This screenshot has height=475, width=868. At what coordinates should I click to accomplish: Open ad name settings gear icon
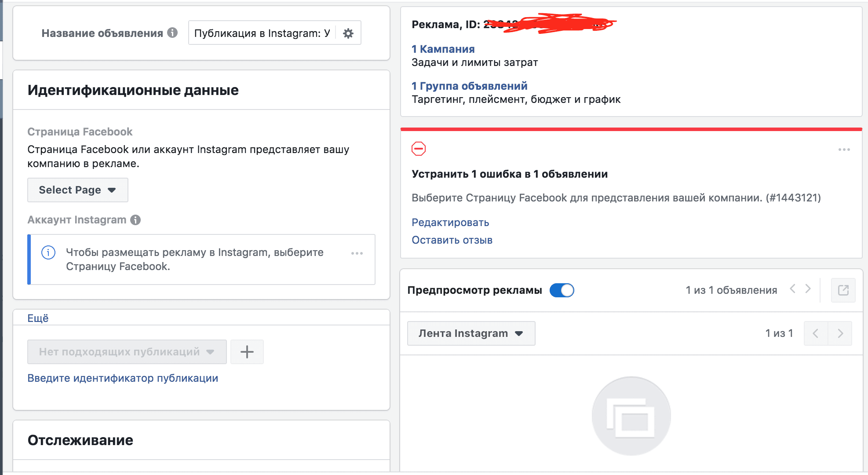348,33
